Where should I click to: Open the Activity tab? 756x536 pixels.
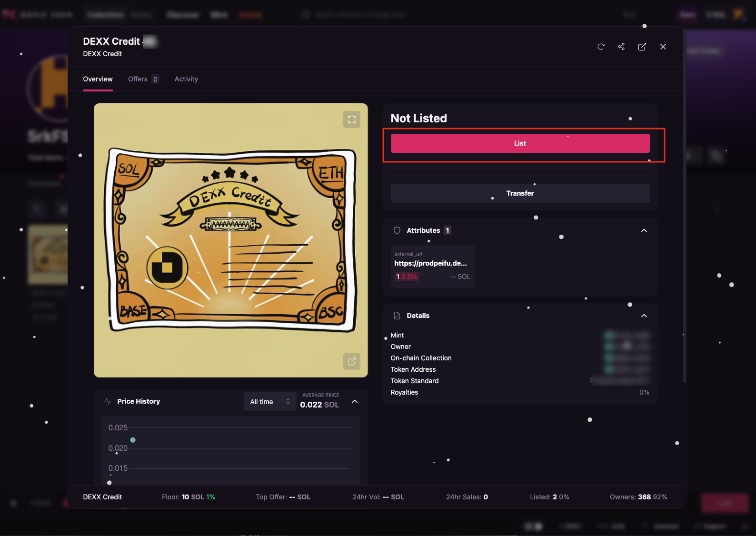point(186,79)
